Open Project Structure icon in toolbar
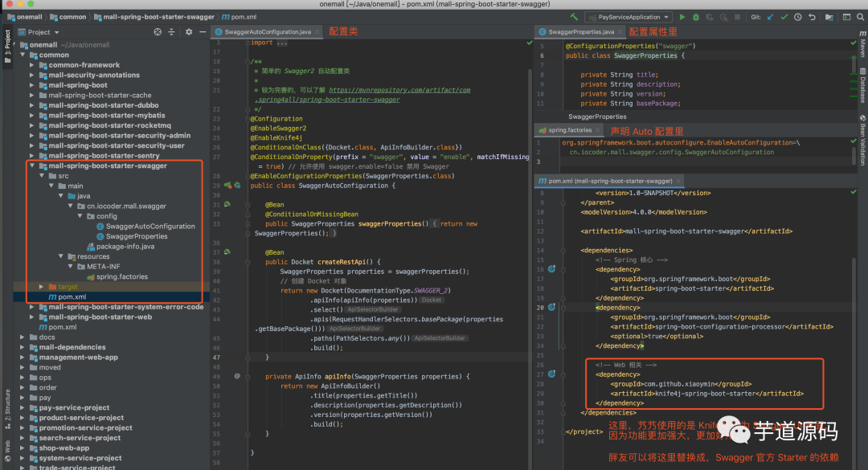This screenshot has height=470, width=868. pyautogui.click(x=829, y=17)
